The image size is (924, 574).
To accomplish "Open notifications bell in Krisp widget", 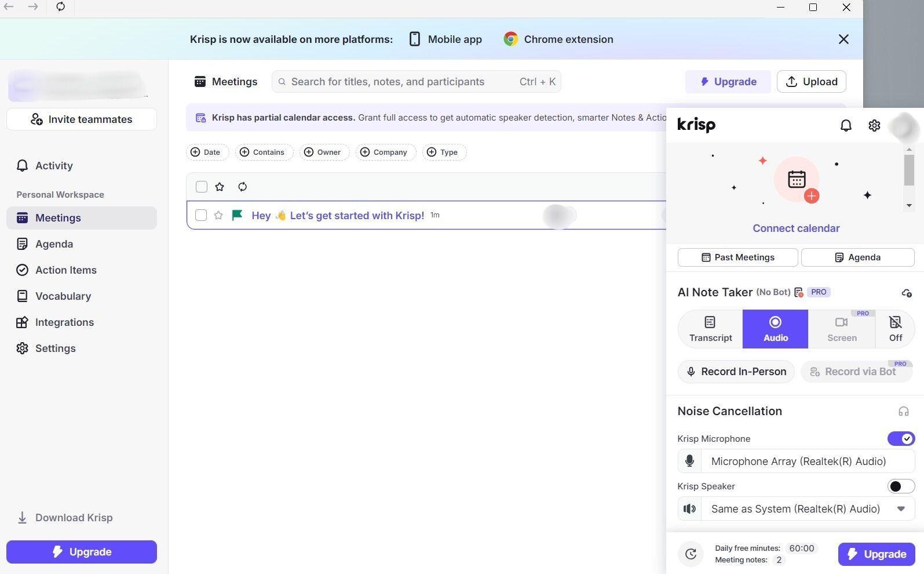I will [x=846, y=125].
